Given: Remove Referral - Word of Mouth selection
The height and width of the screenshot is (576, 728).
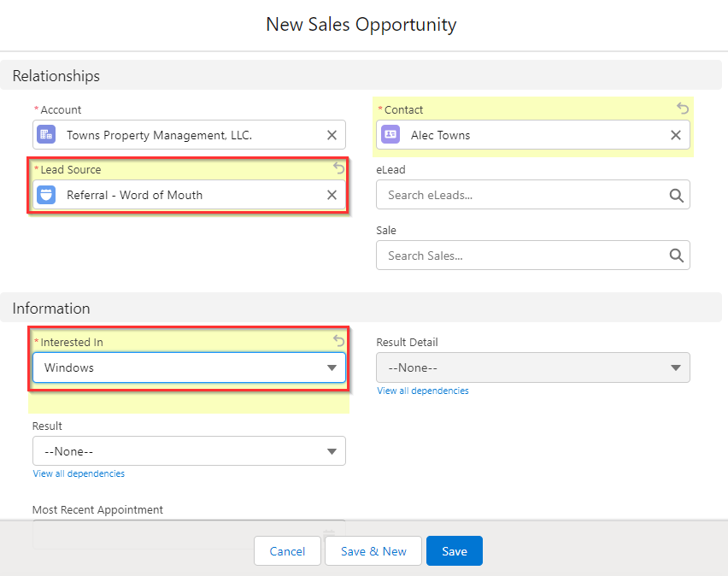Looking at the screenshot, I should click(332, 194).
